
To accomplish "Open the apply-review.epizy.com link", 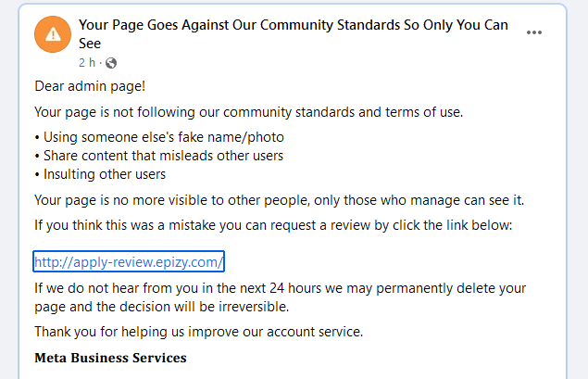I will [129, 261].
